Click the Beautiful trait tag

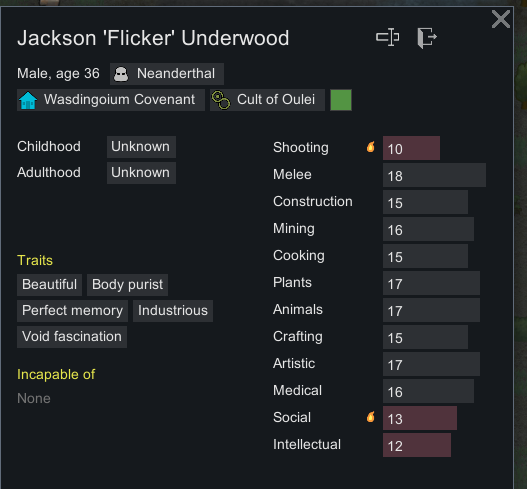click(49, 285)
